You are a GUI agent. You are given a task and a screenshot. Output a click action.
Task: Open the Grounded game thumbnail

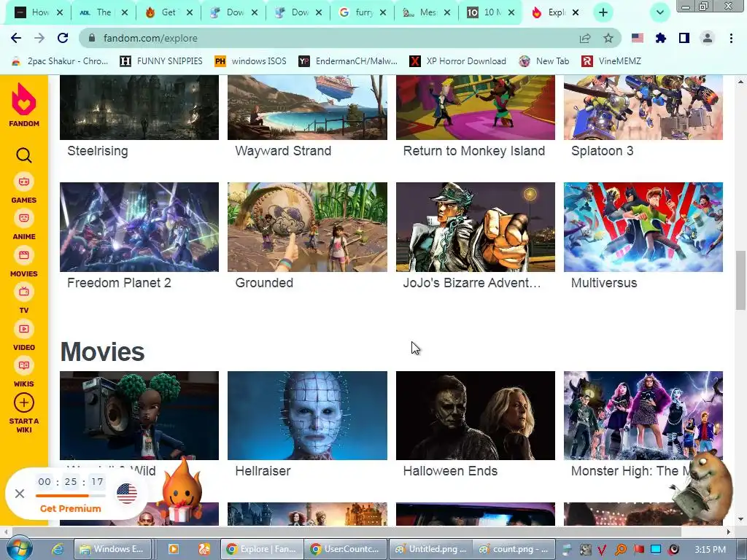[307, 227]
